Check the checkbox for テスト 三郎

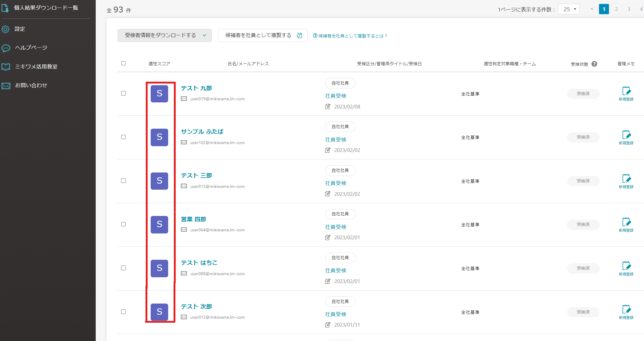tap(123, 181)
